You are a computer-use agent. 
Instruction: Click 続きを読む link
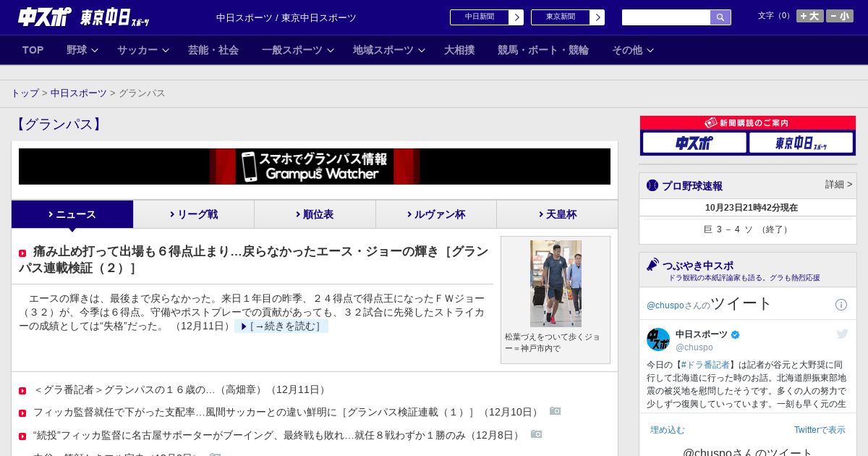click(x=281, y=326)
